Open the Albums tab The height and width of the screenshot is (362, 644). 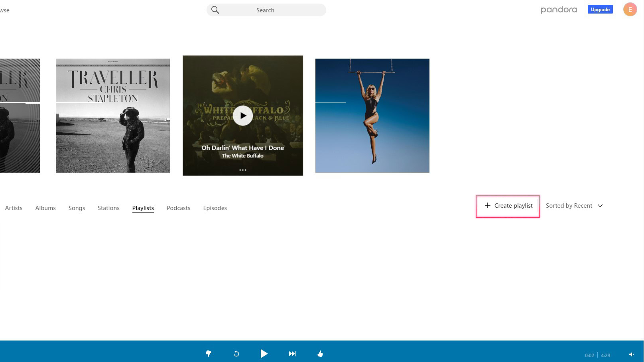pyautogui.click(x=45, y=208)
